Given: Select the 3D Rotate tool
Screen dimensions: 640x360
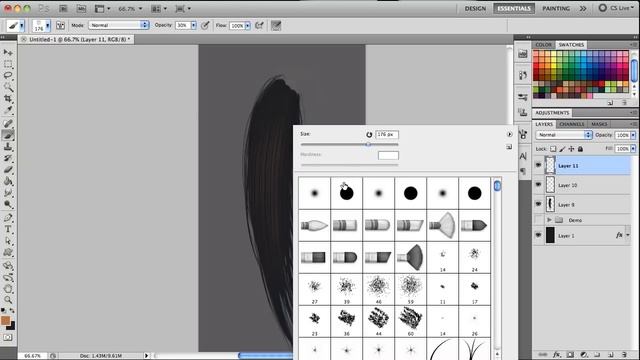Looking at the screenshot, I should coord(8,266).
